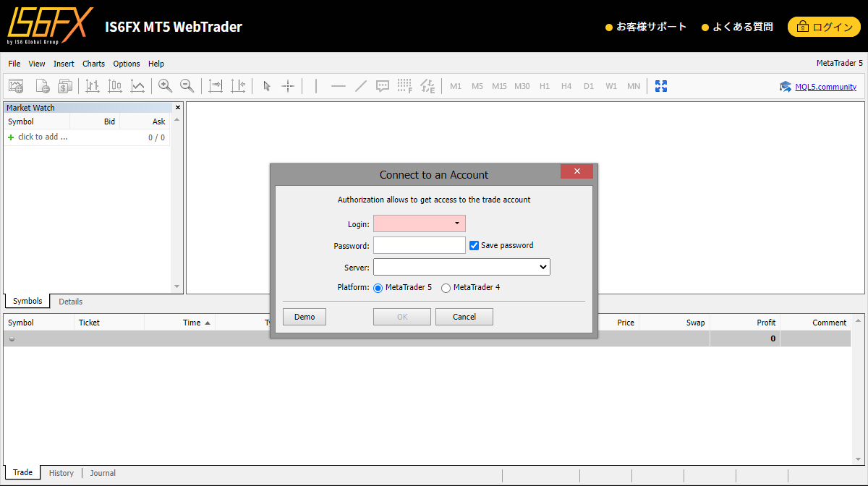Switch to the History tab
The height and width of the screenshot is (486, 868).
point(61,473)
